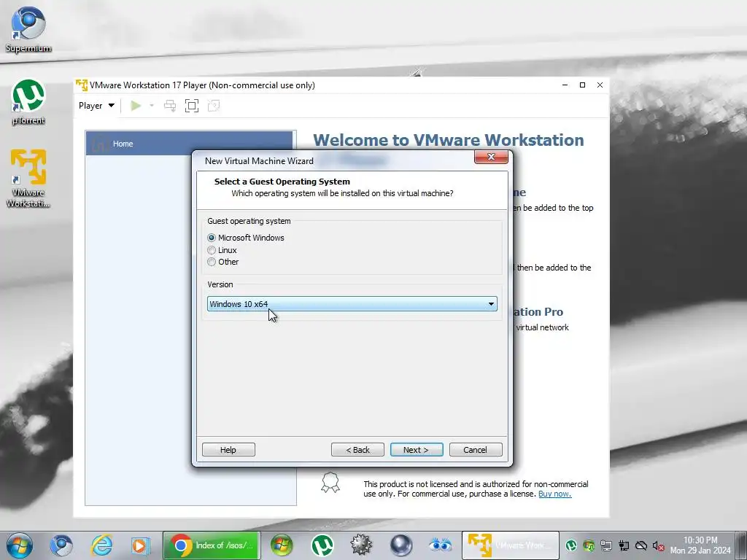The height and width of the screenshot is (560, 747).
Task: Click the 'Welcome to VMware Workstation' heading
Action: click(449, 140)
